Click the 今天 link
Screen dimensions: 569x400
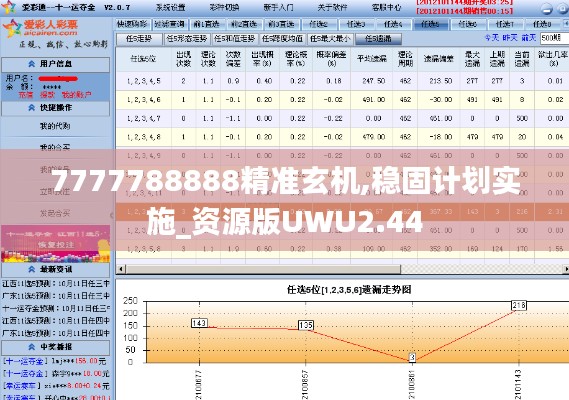point(492,37)
